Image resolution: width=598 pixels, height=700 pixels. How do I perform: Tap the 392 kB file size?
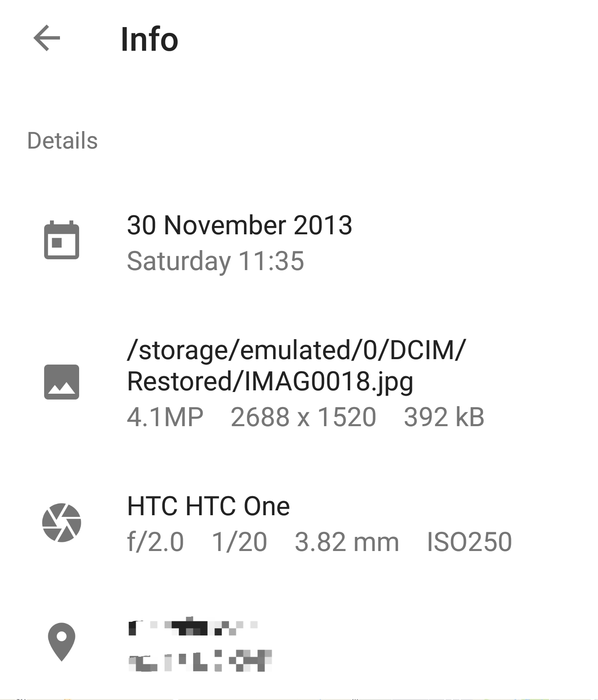tap(444, 417)
